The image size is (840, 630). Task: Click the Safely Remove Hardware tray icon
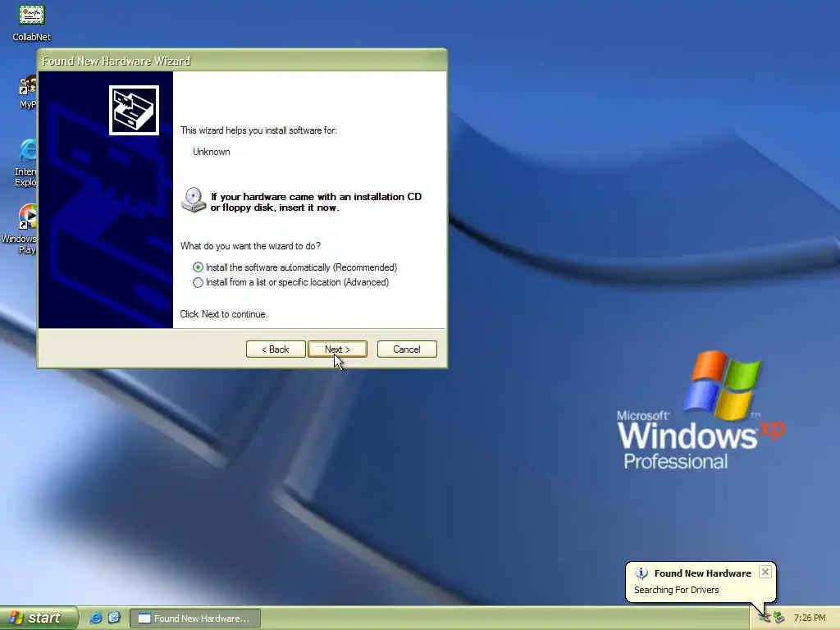tap(779, 619)
